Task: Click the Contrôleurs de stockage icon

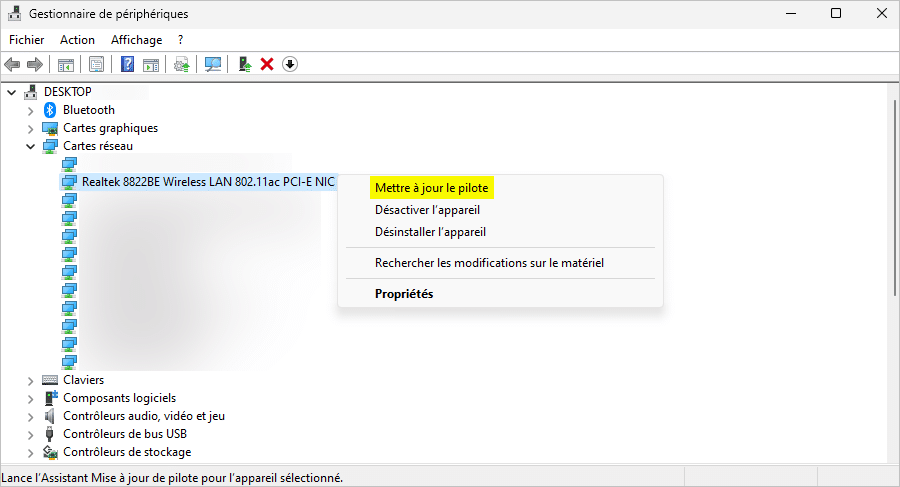Action: pos(51,452)
